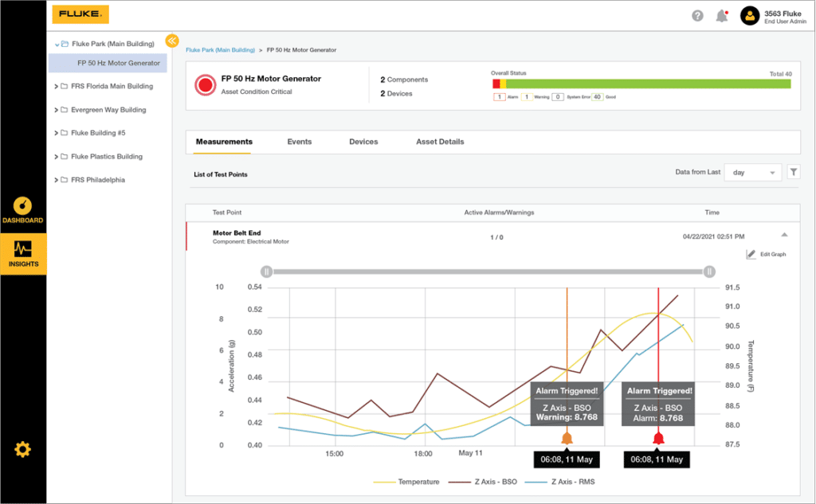Image resolution: width=816 pixels, height=504 pixels.
Task: Collapse the Motor Belt End test point row
Action: tap(784, 235)
